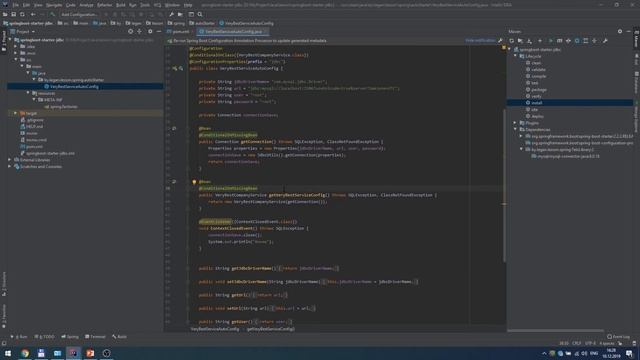This screenshot has width=640, height=360.
Task: Expand External Libraries in the project tree
Action: 9,160
